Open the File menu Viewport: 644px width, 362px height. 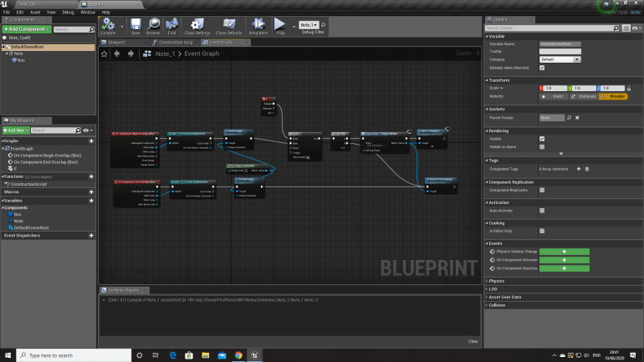pyautogui.click(x=7, y=13)
